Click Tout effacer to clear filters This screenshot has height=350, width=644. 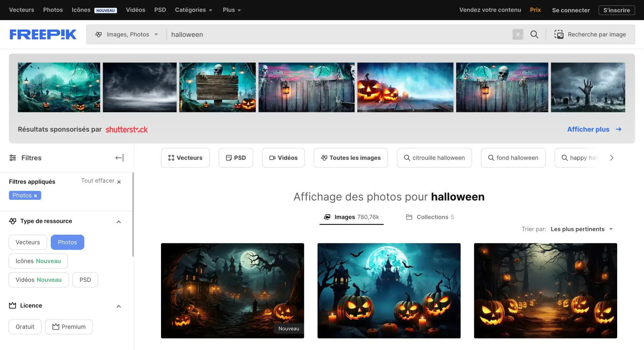tap(101, 181)
